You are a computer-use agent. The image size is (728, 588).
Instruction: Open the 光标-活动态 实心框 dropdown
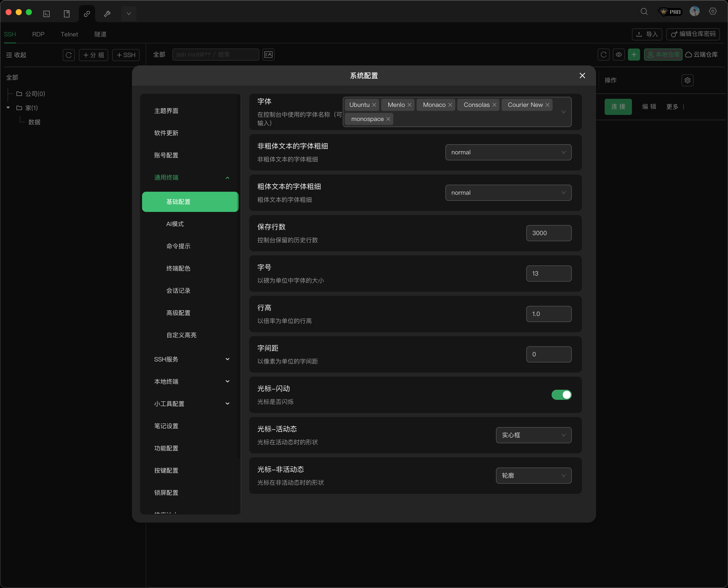coord(533,435)
